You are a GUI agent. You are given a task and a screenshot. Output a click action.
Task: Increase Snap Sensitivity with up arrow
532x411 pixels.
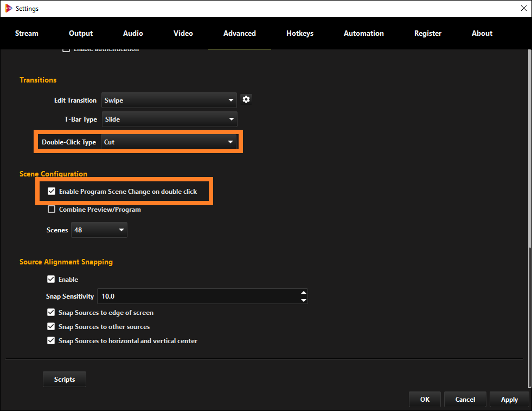point(303,293)
